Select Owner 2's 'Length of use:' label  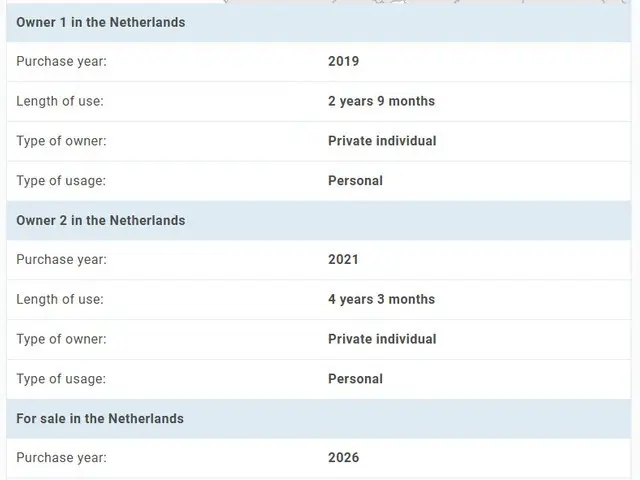(59, 299)
